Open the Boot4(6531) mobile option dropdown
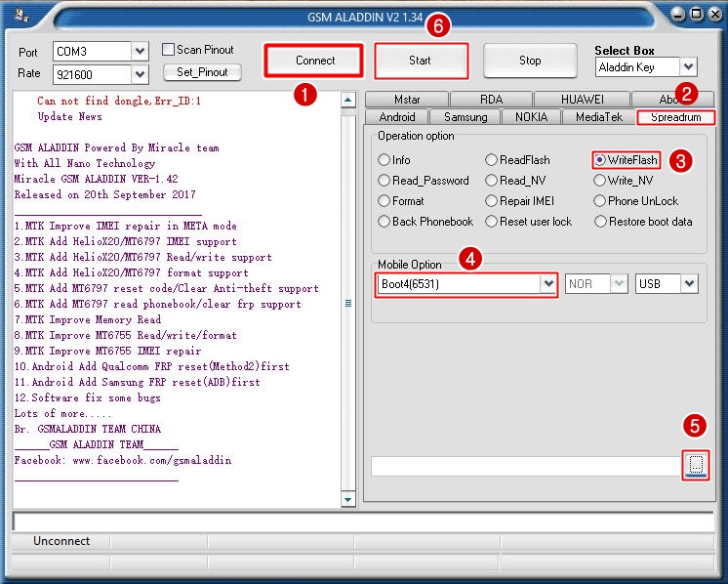Image resolution: width=728 pixels, height=584 pixels. [548, 284]
